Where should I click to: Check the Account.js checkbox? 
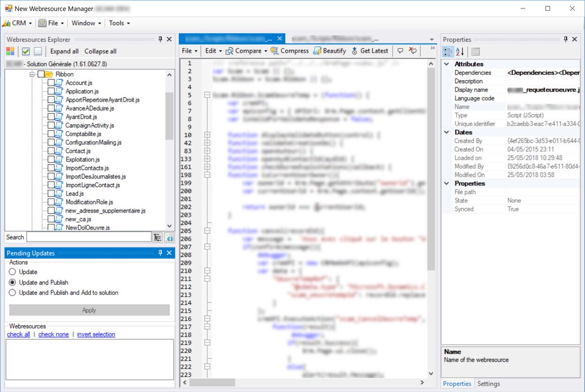pyautogui.click(x=51, y=83)
